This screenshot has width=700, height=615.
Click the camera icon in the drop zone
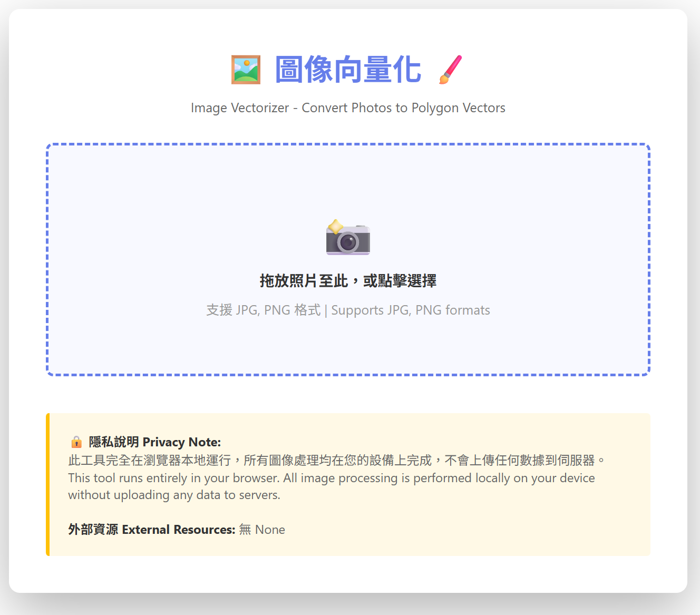pyautogui.click(x=348, y=239)
